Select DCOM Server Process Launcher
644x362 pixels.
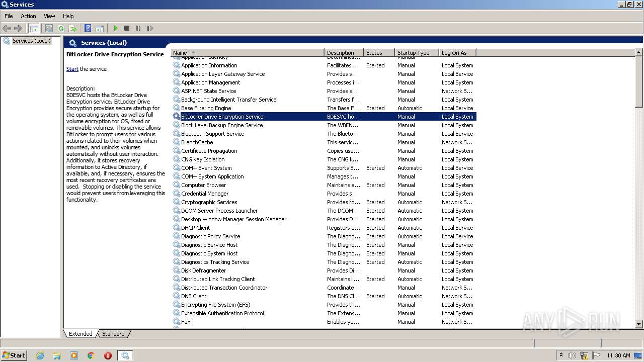[324, 211]
